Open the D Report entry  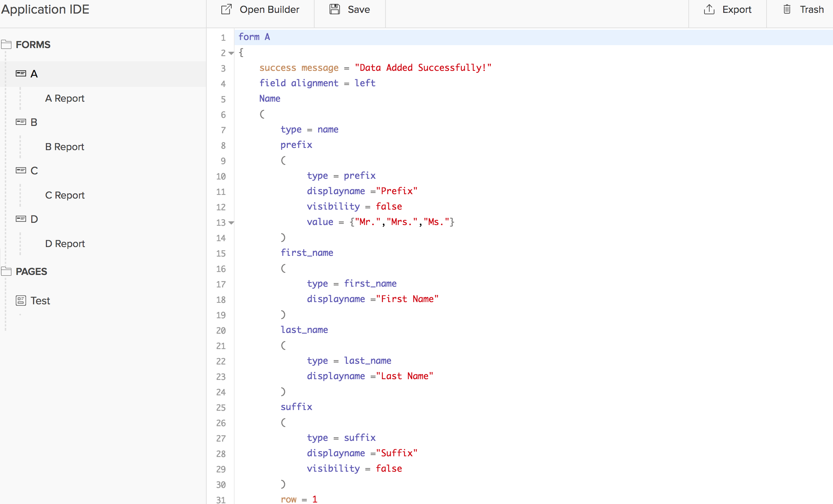(x=65, y=243)
